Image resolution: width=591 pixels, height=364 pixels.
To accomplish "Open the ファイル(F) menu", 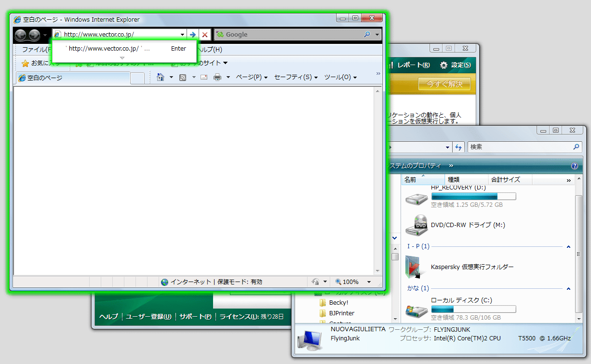I will 37,50.
